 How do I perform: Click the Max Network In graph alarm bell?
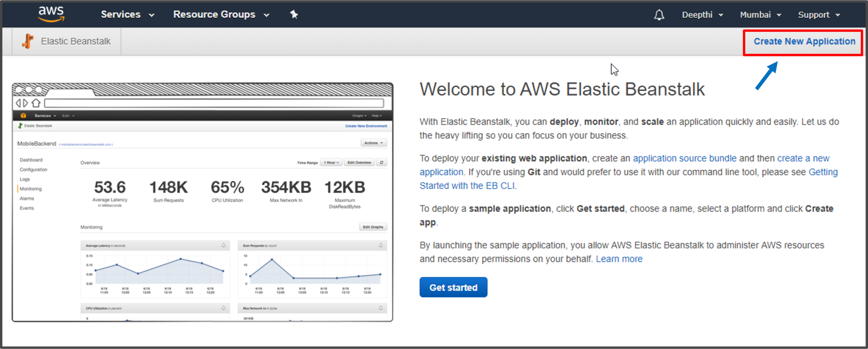click(381, 308)
